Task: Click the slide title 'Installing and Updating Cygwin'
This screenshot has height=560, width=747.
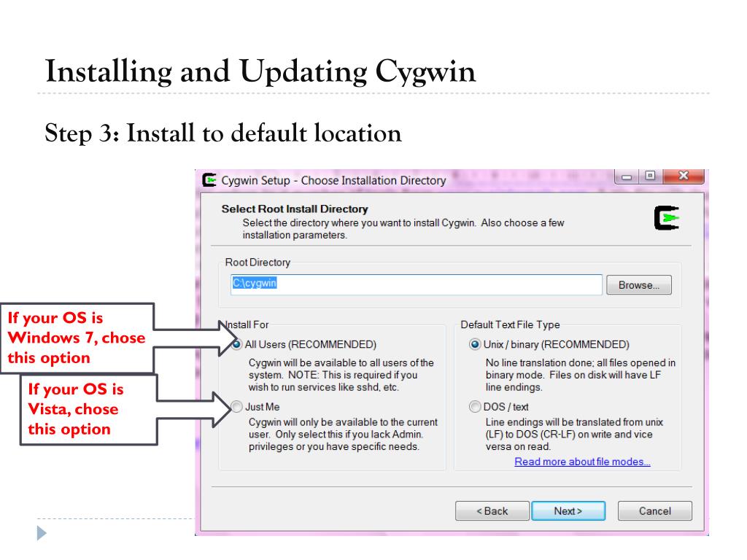Action: pyautogui.click(x=260, y=71)
